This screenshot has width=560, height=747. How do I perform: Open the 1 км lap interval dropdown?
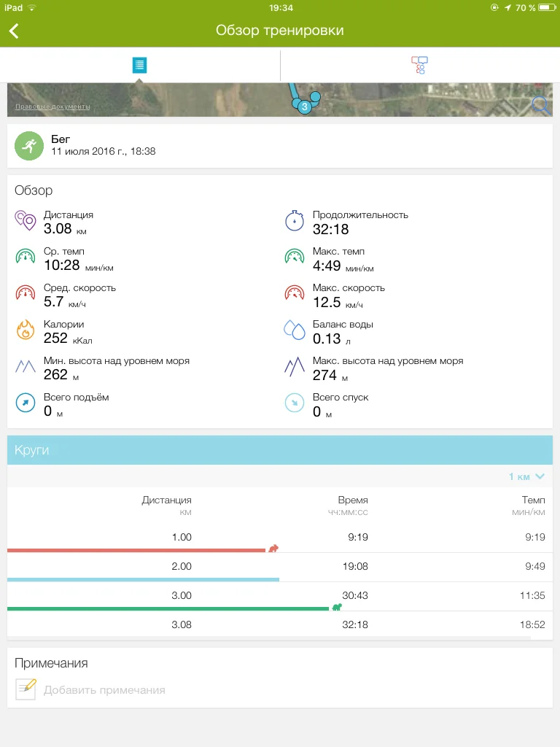click(526, 476)
